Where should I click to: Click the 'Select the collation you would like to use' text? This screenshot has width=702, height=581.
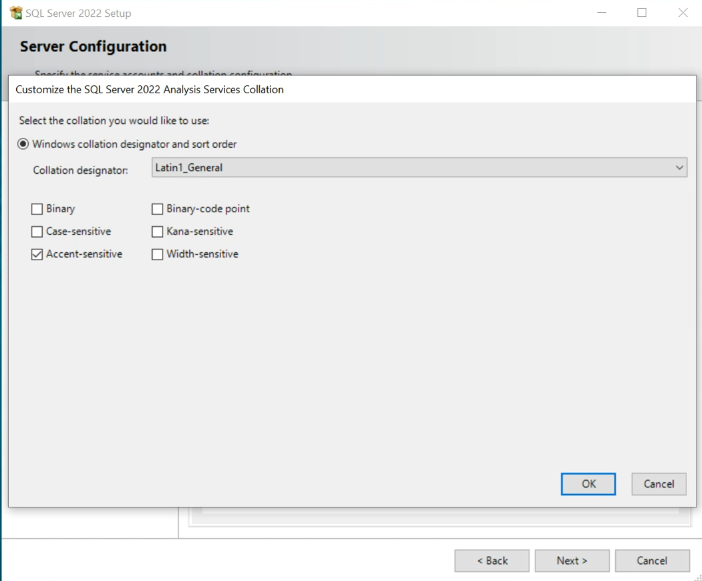click(114, 121)
